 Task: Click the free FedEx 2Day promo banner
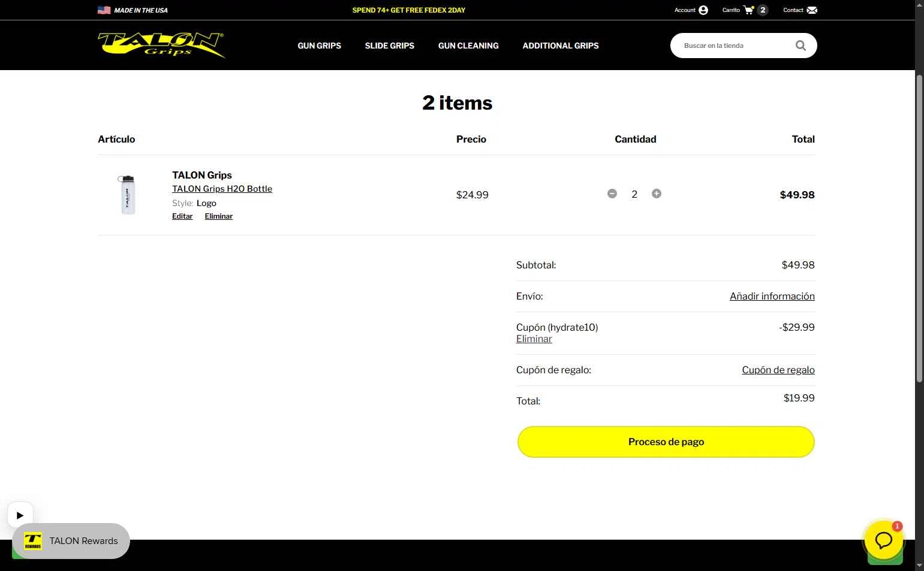pos(409,10)
